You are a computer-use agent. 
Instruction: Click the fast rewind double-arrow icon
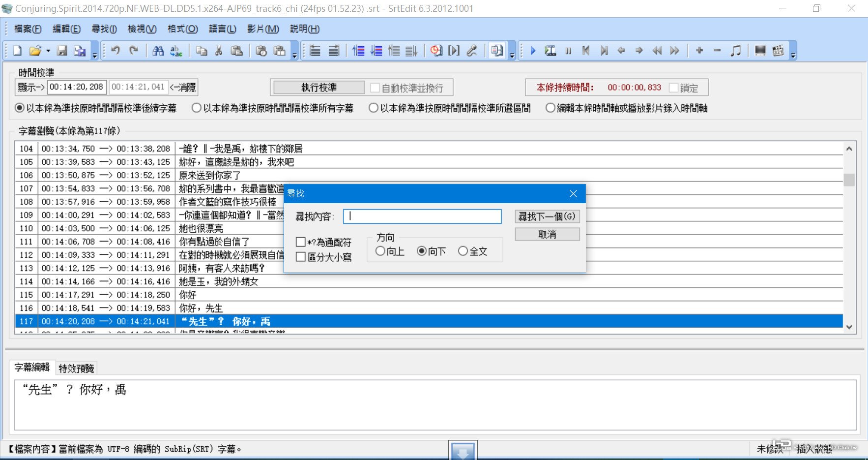pos(657,51)
